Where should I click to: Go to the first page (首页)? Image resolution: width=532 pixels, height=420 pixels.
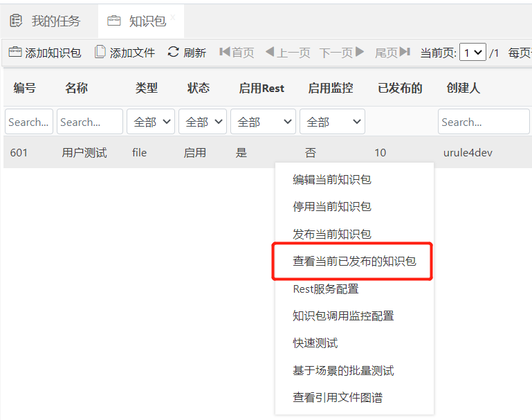236,53
